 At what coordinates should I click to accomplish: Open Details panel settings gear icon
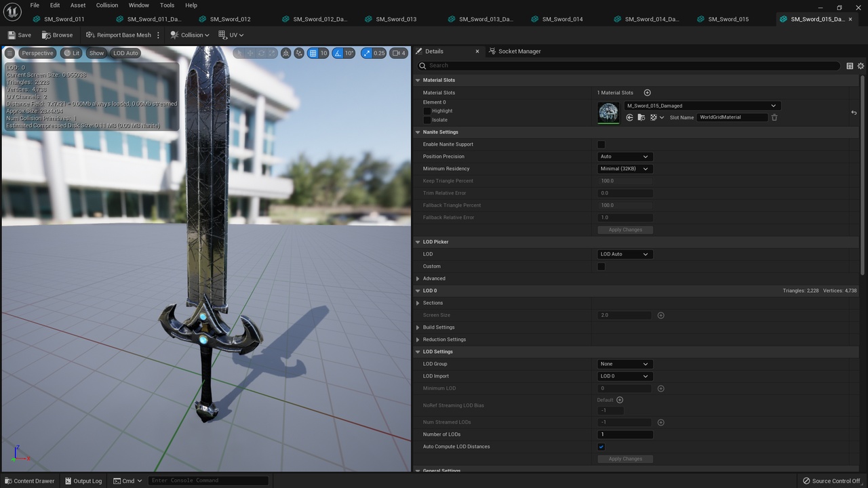[861, 66]
